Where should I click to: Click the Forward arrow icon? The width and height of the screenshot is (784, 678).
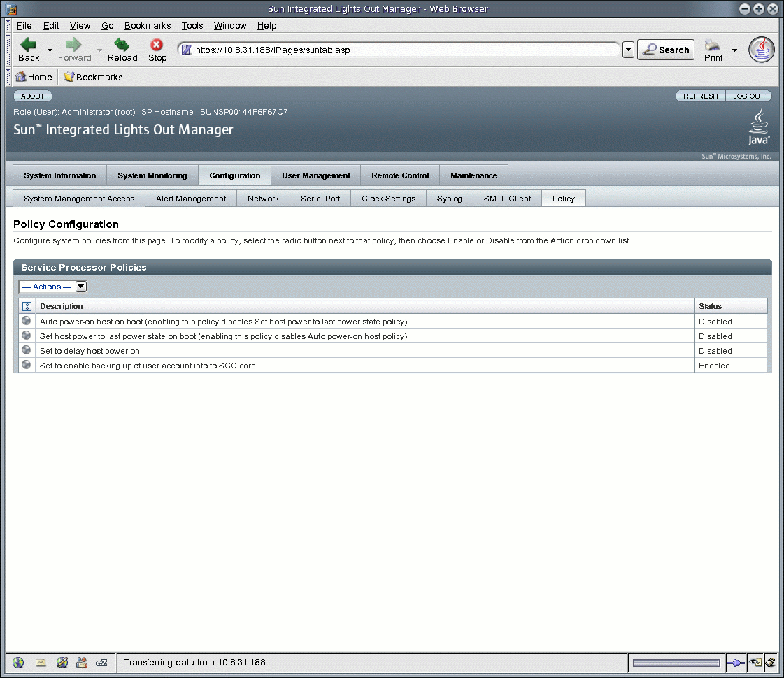click(x=74, y=45)
